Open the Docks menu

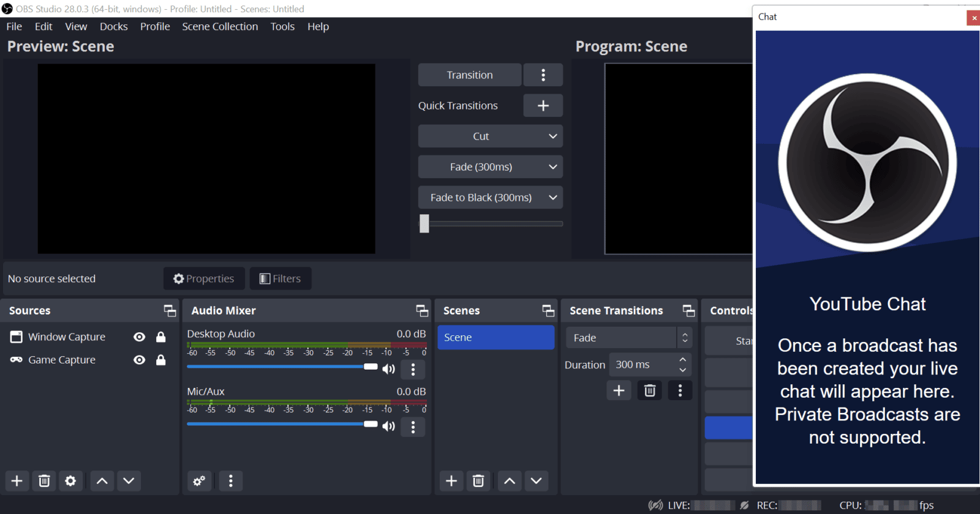click(x=114, y=26)
